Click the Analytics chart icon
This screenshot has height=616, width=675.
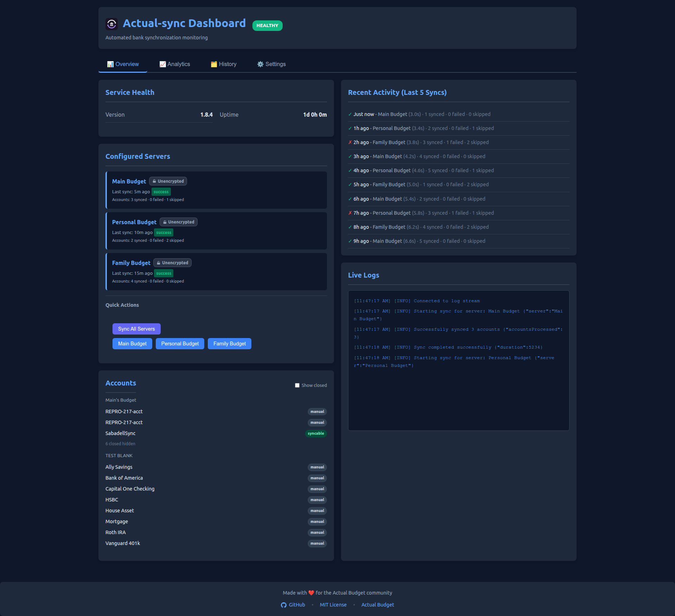click(162, 64)
